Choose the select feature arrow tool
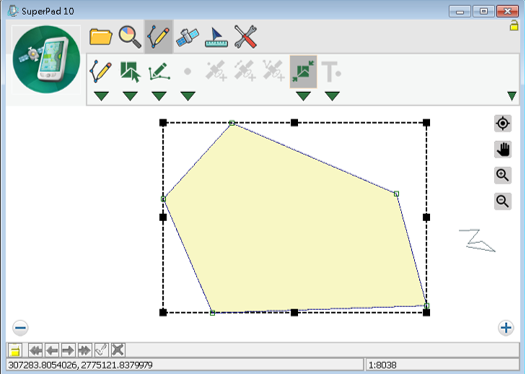525x374 pixels. point(130,71)
